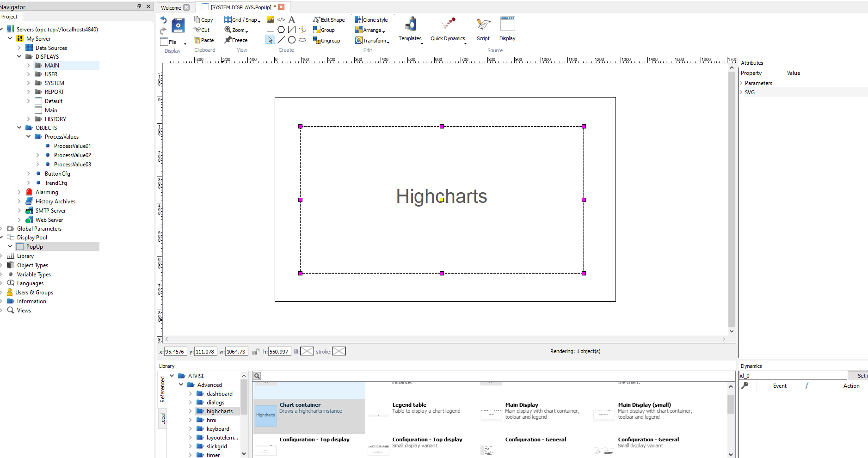Expand the Parameters attribute group
Screen dimensions: 868x458
[x=741, y=83]
